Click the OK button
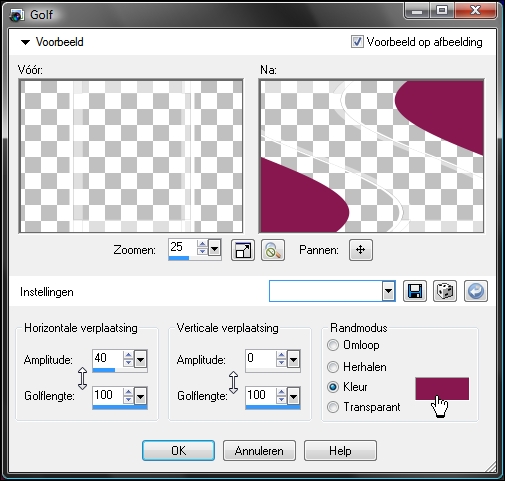Screen dimensions: 505x481 coord(178,451)
